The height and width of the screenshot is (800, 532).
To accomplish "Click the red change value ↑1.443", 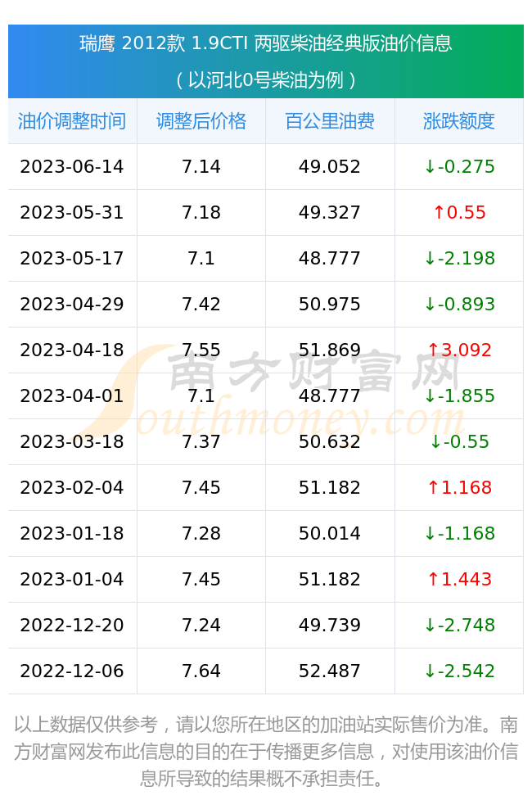I will point(460,580).
